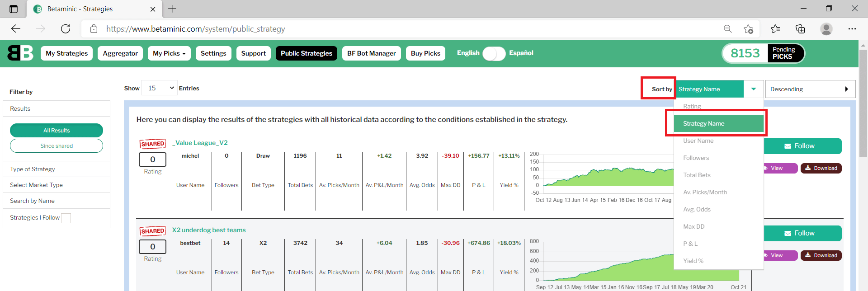Open the 8153 Pending Picks counter
Viewport: 868px width, 291px height.
pyautogui.click(x=763, y=53)
